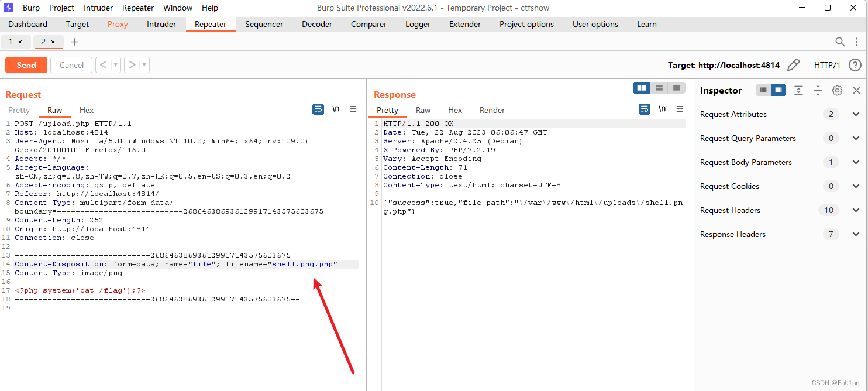Click the filename "shell.png.php" in request
The height and width of the screenshot is (391, 868).
pyautogui.click(x=303, y=264)
